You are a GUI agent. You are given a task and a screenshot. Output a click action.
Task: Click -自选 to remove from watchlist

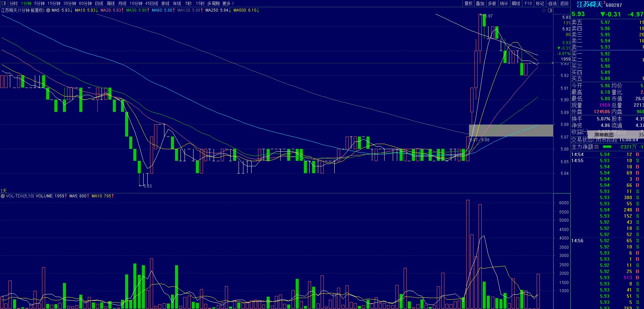[x=552, y=3]
